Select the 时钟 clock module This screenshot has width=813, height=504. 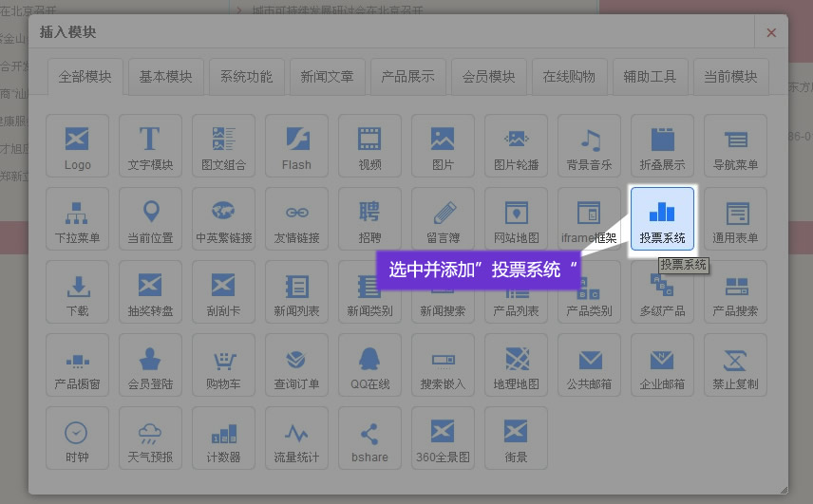click(78, 439)
